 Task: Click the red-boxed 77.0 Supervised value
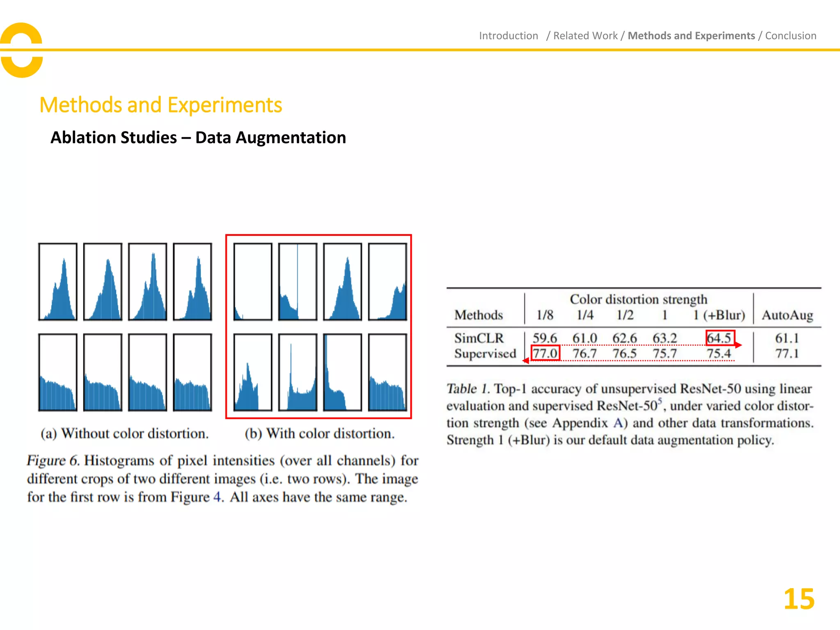pyautogui.click(x=545, y=353)
